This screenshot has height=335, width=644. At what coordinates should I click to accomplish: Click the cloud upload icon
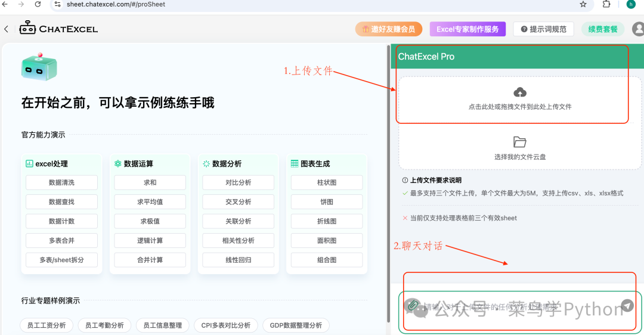520,92
